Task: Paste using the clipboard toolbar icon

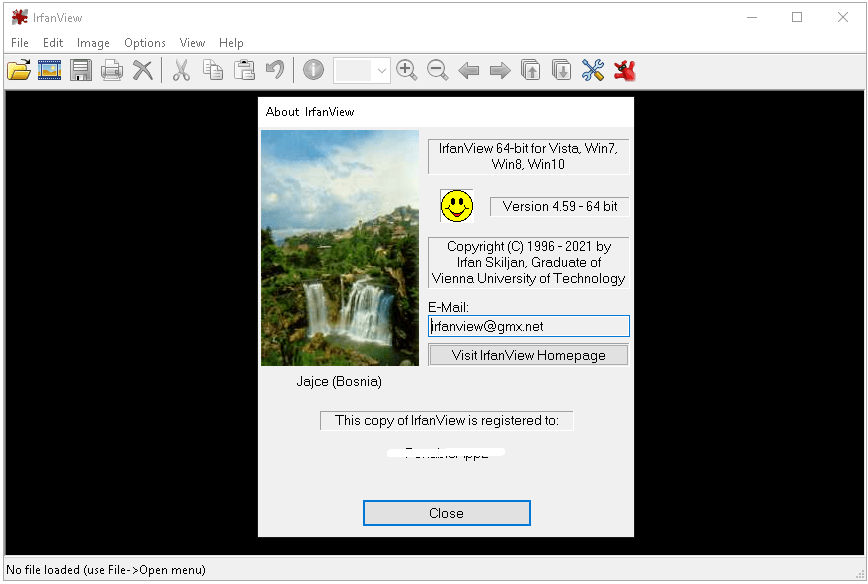Action: (244, 70)
